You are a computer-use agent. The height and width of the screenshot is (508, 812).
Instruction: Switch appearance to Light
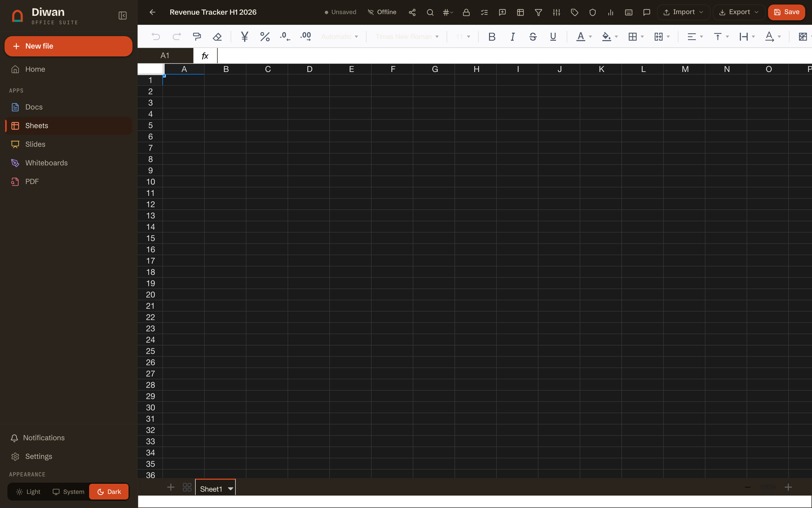[28, 492]
